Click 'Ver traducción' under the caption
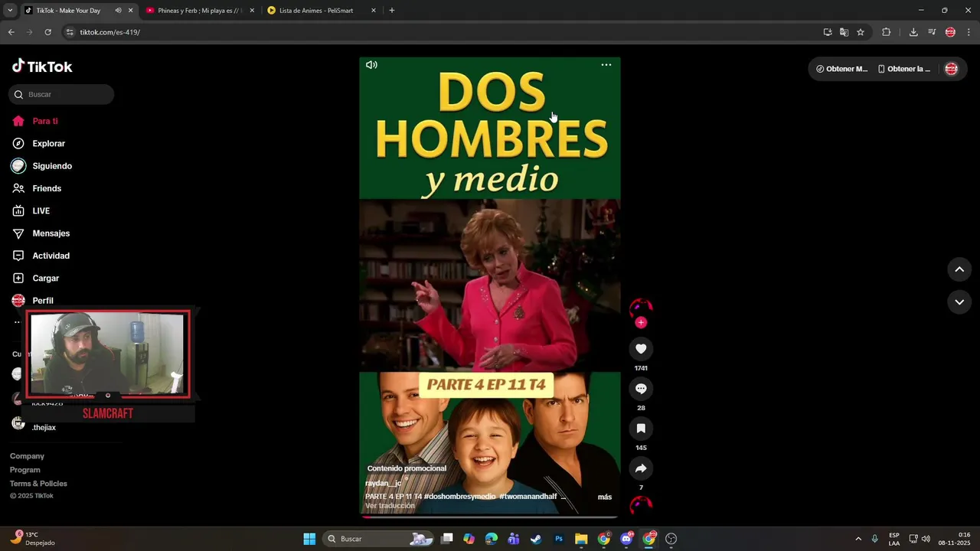Screen dimensions: 980x551 pos(390,506)
